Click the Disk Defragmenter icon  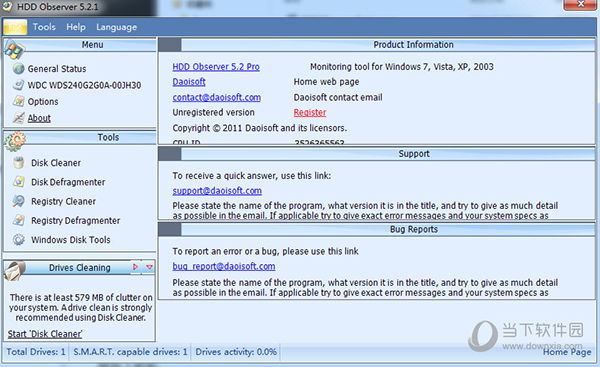pos(19,182)
